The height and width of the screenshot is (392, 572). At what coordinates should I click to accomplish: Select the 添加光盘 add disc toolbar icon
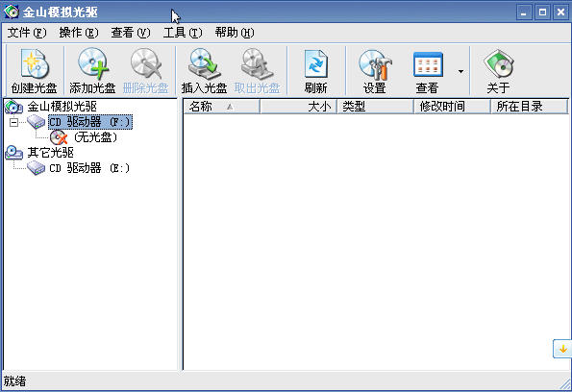click(x=92, y=64)
